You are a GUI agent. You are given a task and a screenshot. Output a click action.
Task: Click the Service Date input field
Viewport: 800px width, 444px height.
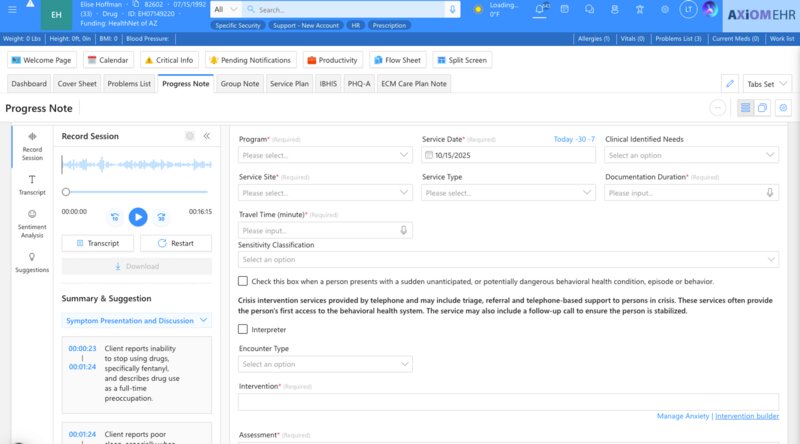point(508,155)
